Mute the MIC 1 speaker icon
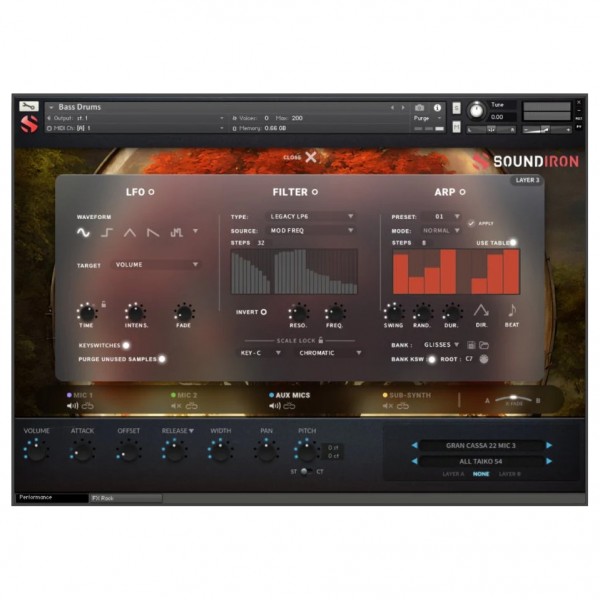Screen dimensions: 600x600 tap(72, 406)
